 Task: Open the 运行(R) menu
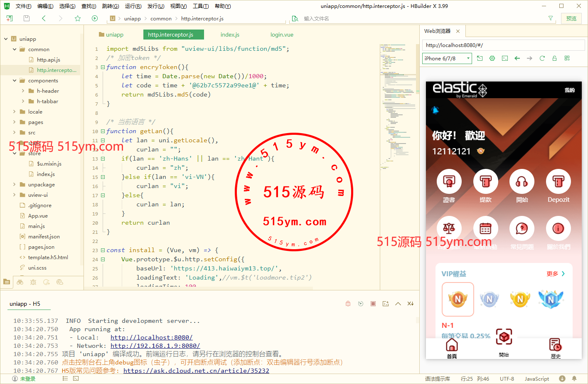(133, 6)
